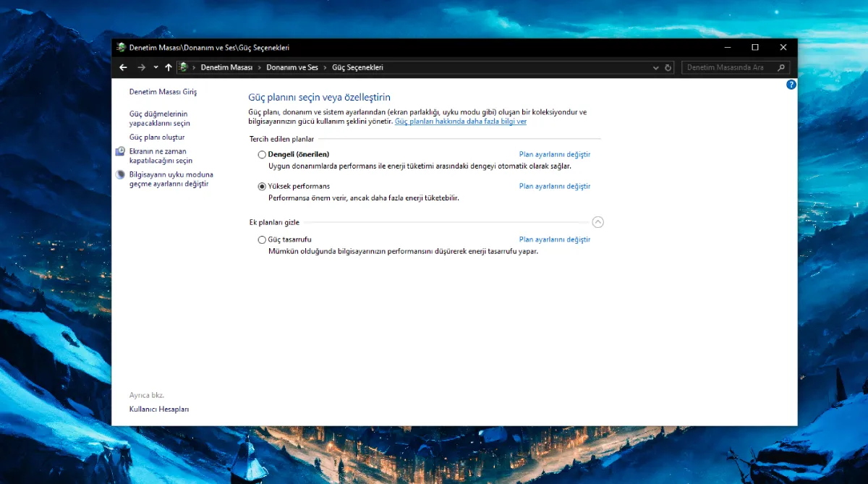Viewport: 868px width, 484px height.
Task: Select the Yüksek performans radio button
Action: 262,187
